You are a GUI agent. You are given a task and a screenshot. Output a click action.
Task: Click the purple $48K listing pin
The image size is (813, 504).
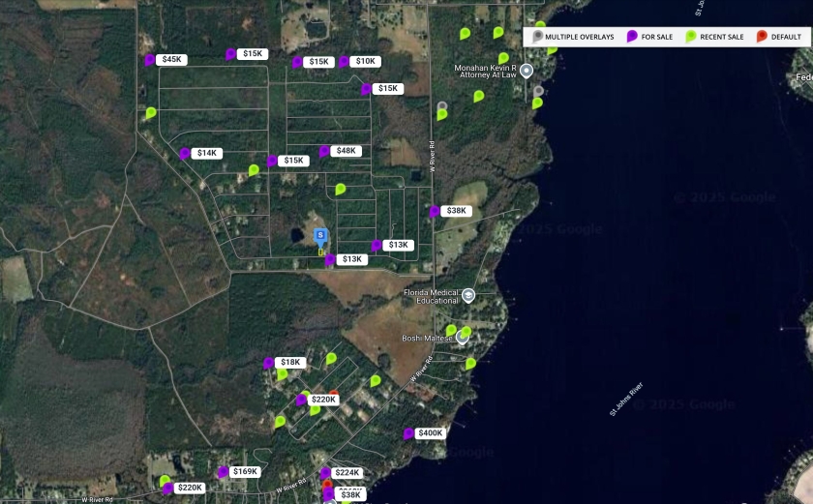click(324, 151)
